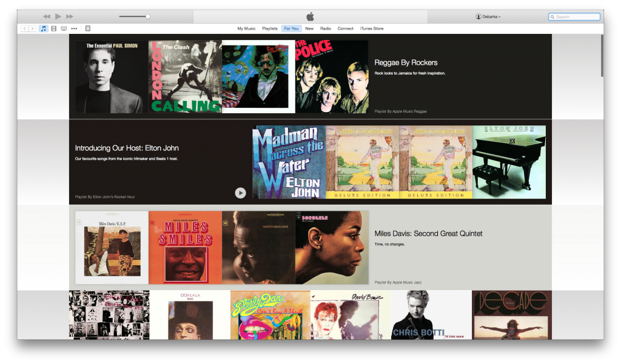Switch to the Movies library icon
Viewport: 621px width, 364px height.
click(54, 28)
